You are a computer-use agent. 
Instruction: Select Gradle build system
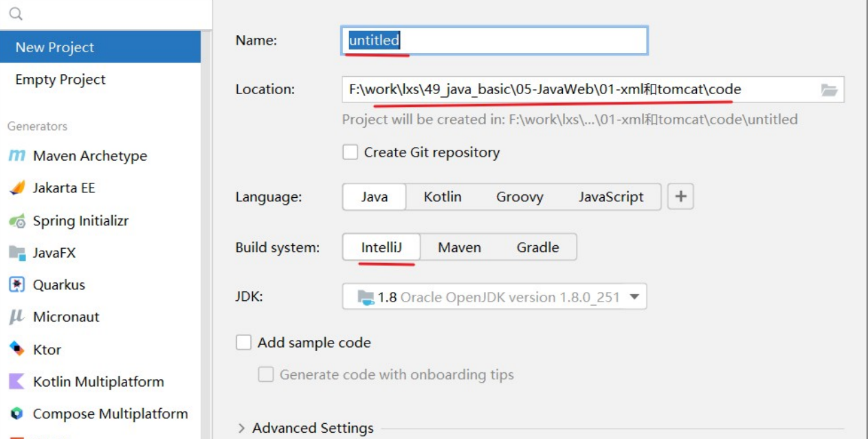pyautogui.click(x=537, y=247)
